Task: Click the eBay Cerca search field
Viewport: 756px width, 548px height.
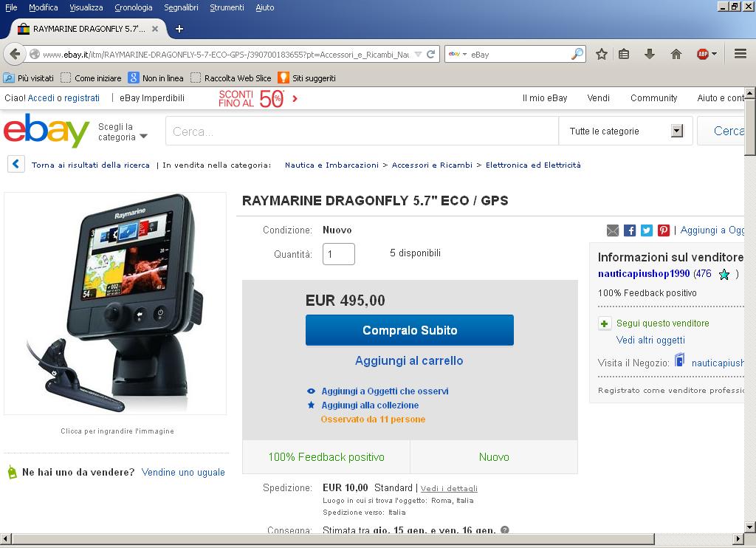Action: (362, 131)
